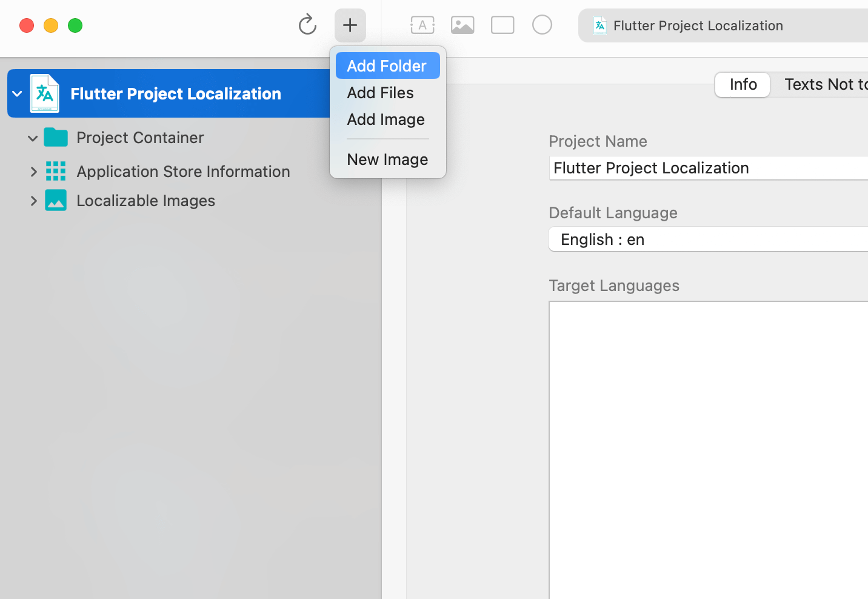868x599 pixels.
Task: Expand the Application Store Information chevron
Action: [34, 172]
